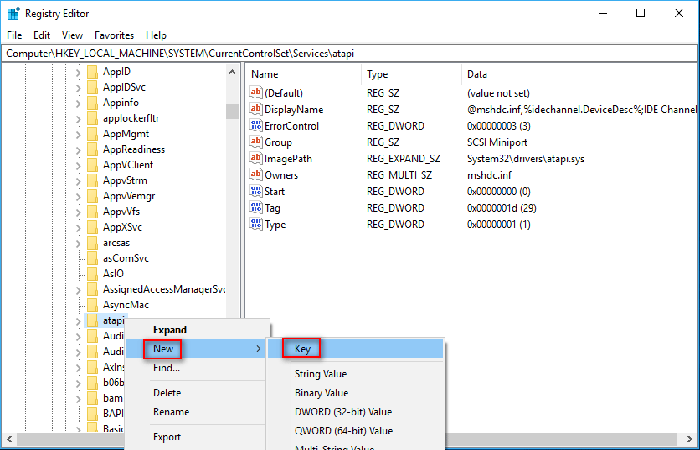Expand the atapi tree node arrow

point(78,321)
